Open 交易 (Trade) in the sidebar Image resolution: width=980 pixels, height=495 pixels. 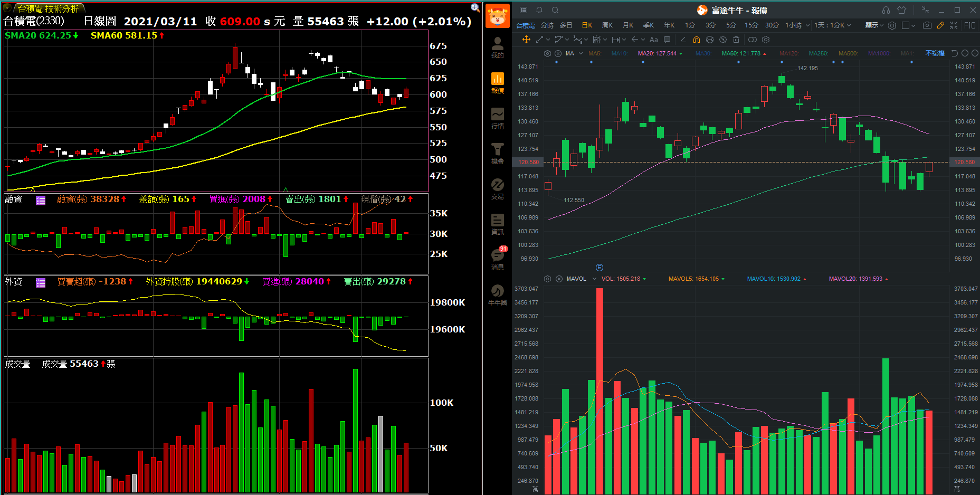(x=497, y=189)
